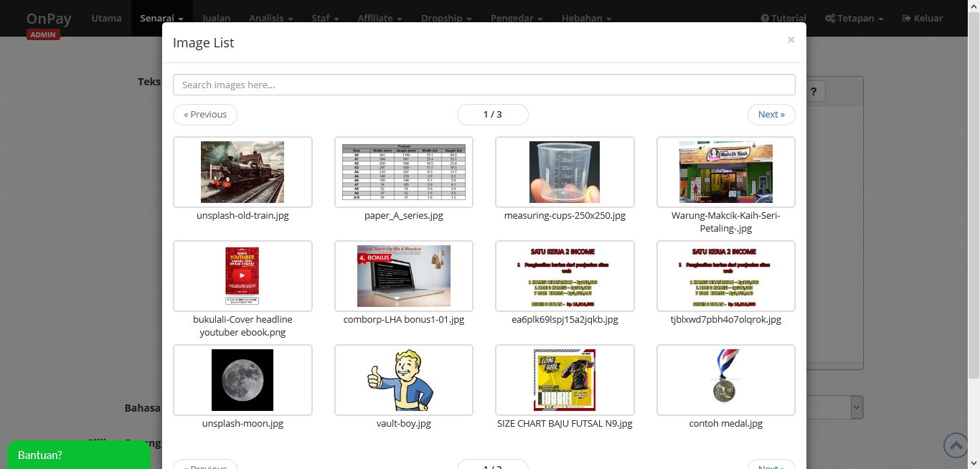Select the contoh medal.jpg image
Image resolution: width=980 pixels, height=469 pixels.
tap(726, 380)
